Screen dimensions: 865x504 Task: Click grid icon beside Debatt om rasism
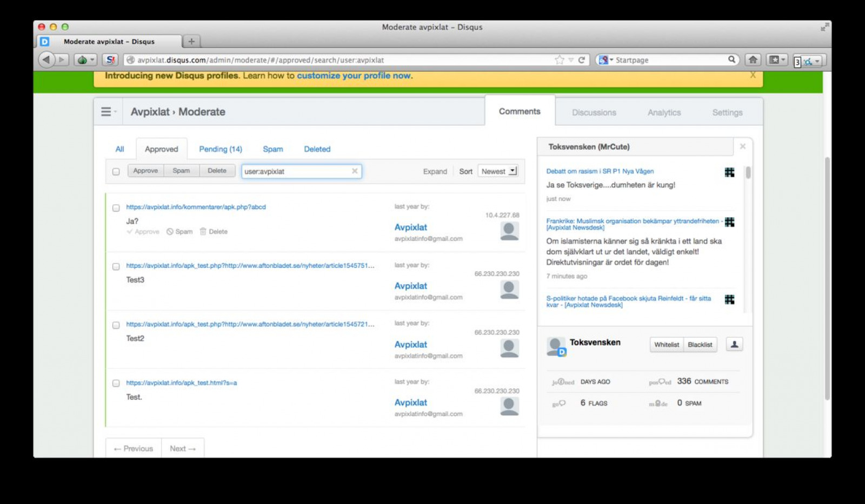click(729, 172)
